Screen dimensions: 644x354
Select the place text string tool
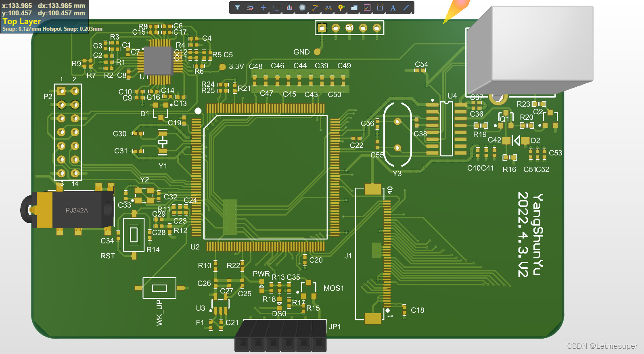(393, 8)
